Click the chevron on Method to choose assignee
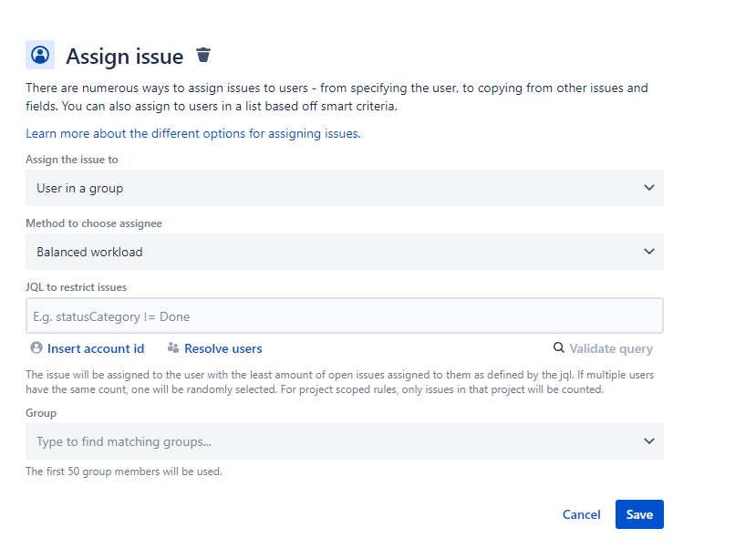Image resolution: width=756 pixels, height=549 pixels. point(648,251)
